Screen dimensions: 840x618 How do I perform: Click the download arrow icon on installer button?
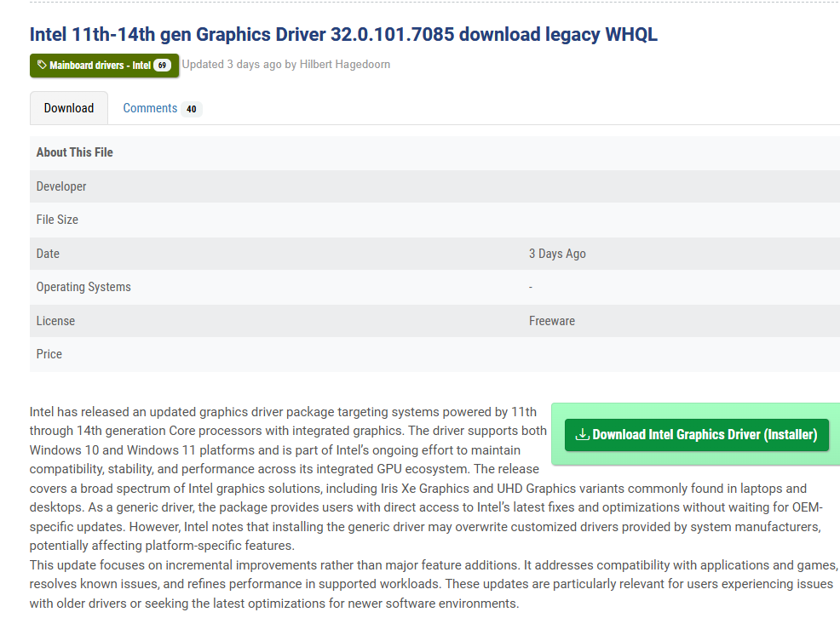(x=583, y=434)
